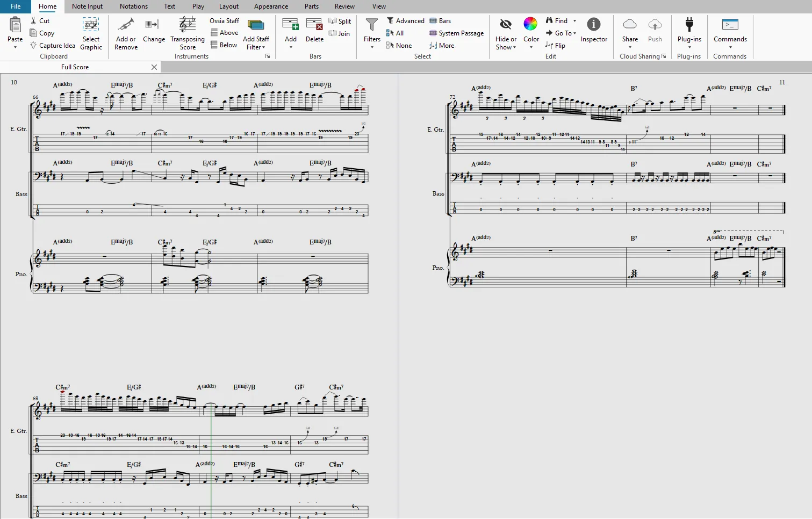This screenshot has width=812, height=519.
Task: Click the Push cloud button
Action: (x=655, y=30)
